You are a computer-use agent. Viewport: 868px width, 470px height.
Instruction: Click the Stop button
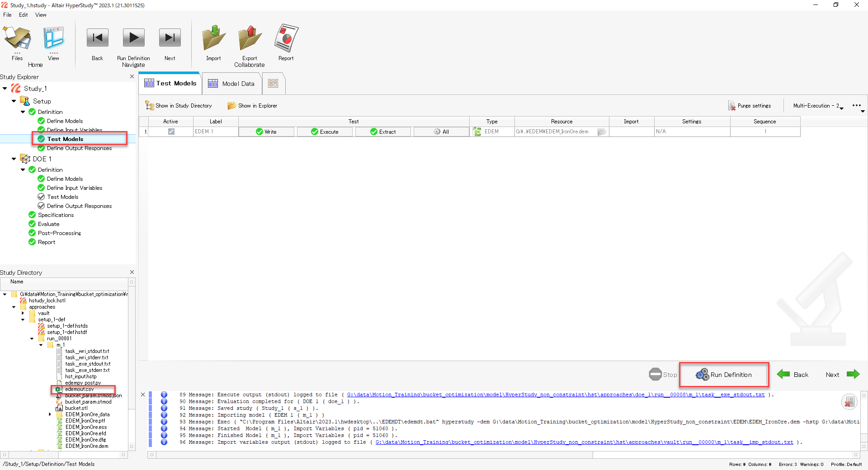tap(663, 375)
